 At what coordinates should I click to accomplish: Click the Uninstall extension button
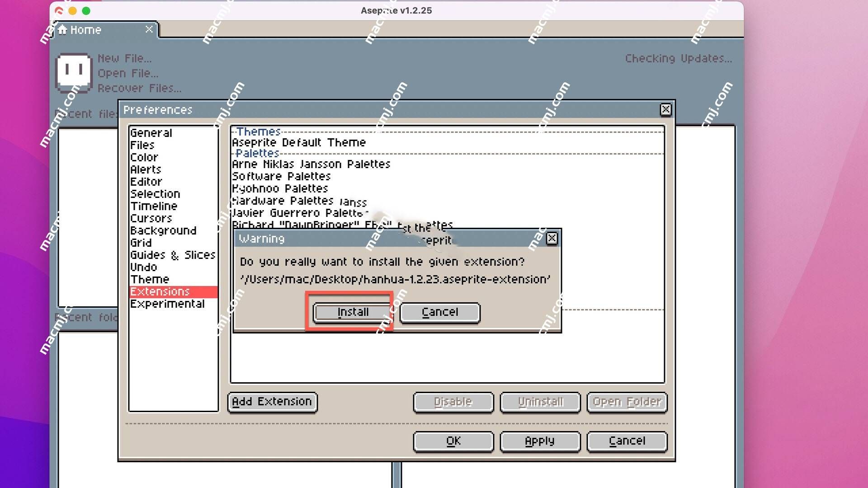tap(540, 402)
